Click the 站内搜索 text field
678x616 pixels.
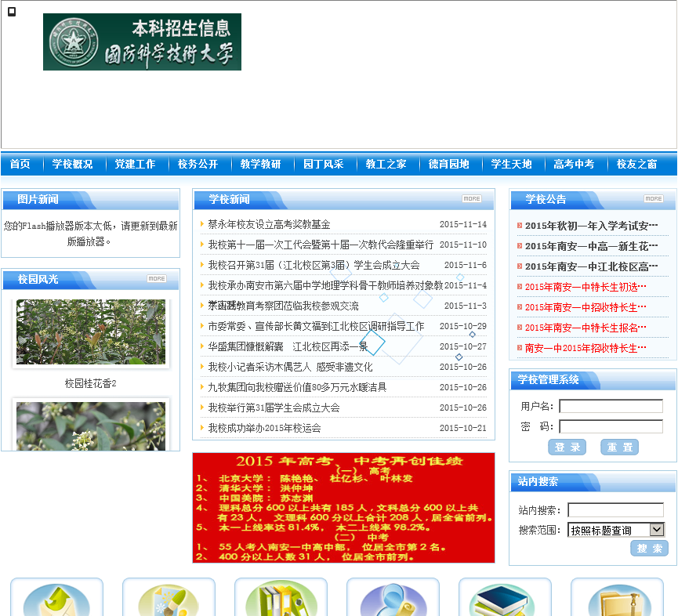[615, 510]
